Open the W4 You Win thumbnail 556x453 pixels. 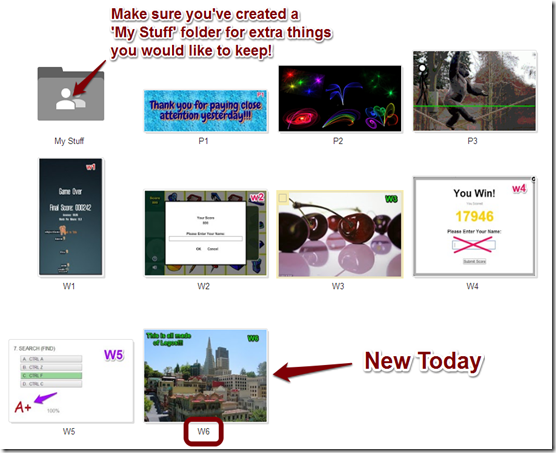point(474,226)
